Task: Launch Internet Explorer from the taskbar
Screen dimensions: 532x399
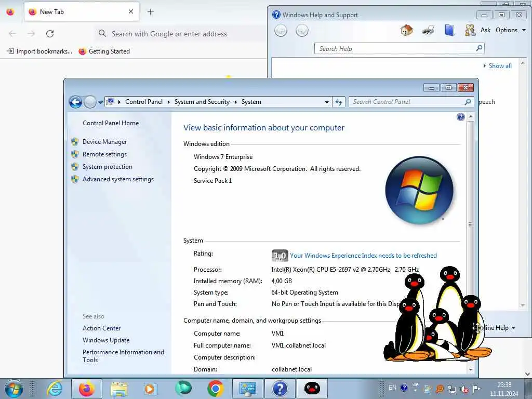Action: click(x=55, y=389)
